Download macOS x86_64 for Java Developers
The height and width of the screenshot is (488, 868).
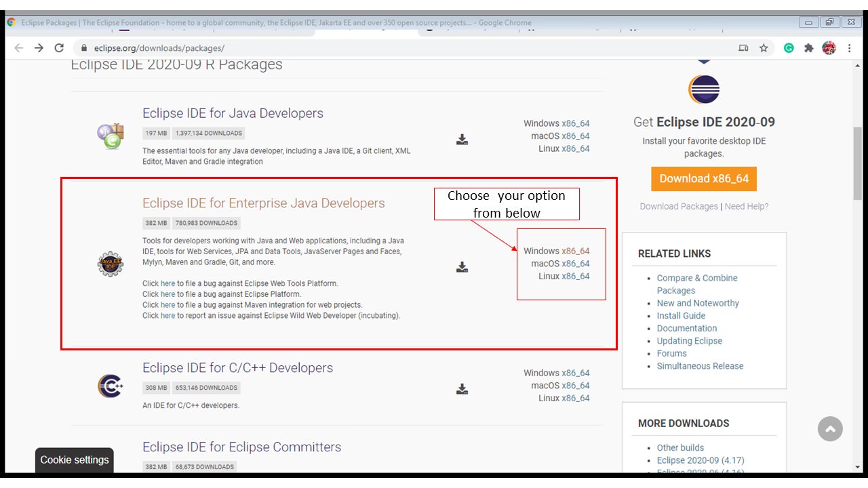coord(575,136)
